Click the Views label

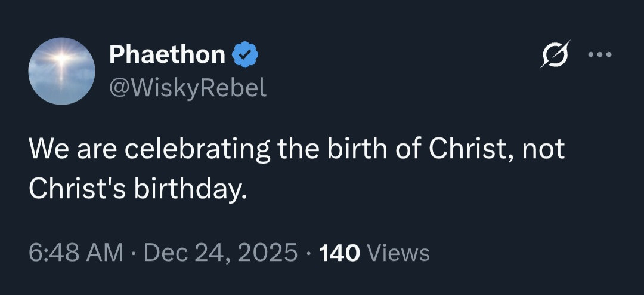tap(398, 253)
